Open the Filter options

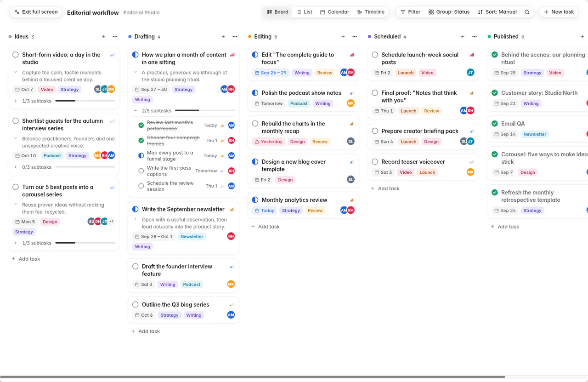tap(410, 12)
